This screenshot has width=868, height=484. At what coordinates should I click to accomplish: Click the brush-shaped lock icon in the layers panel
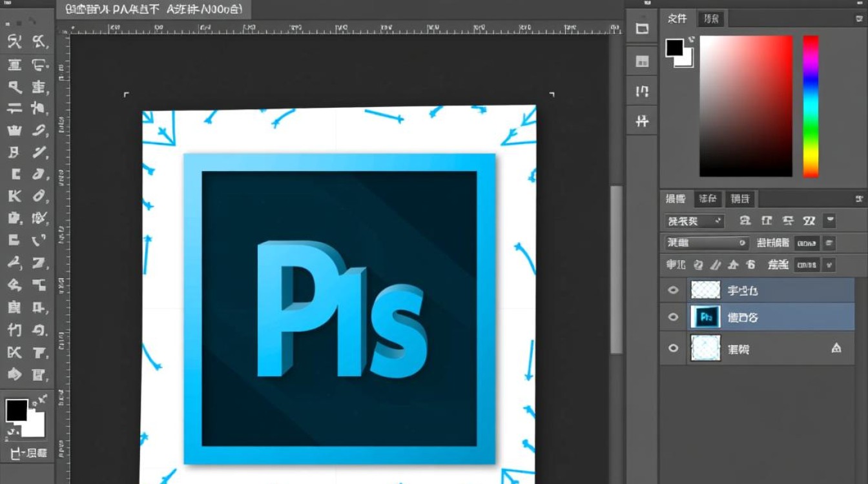[x=716, y=265]
